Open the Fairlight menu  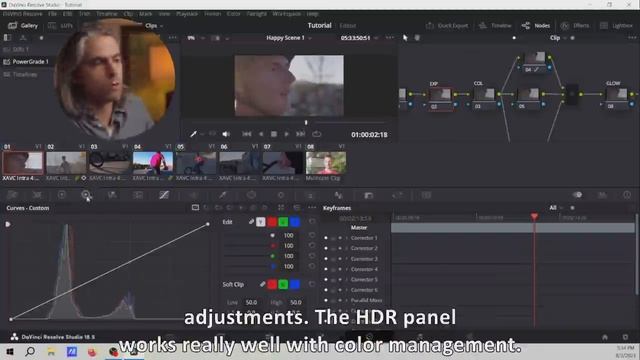coord(257,14)
